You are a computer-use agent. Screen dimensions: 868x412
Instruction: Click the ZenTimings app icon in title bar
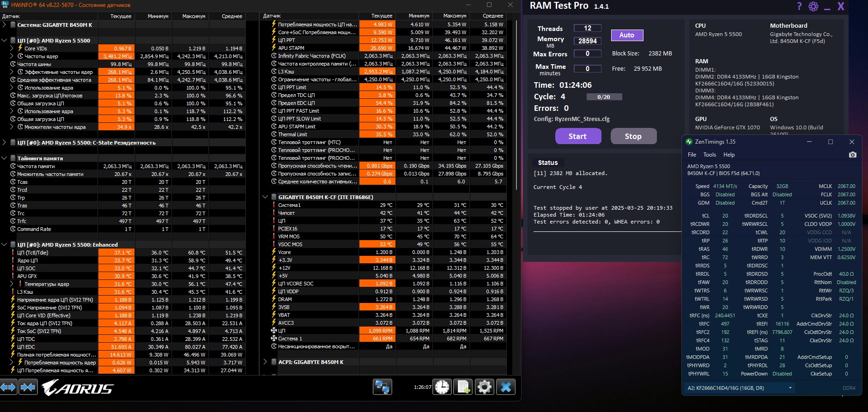pyautogui.click(x=689, y=142)
